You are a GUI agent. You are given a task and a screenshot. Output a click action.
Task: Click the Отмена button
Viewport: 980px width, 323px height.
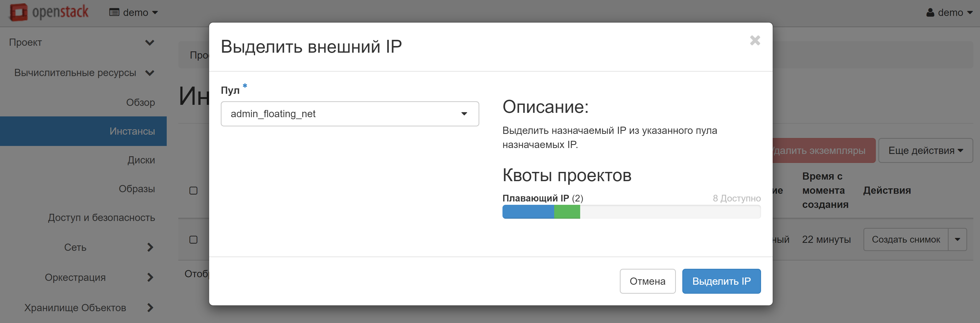point(648,281)
